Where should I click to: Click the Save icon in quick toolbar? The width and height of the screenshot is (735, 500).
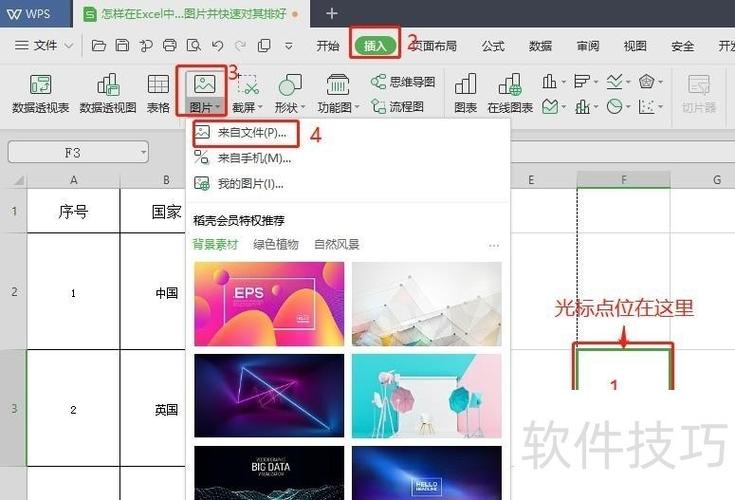[122, 45]
